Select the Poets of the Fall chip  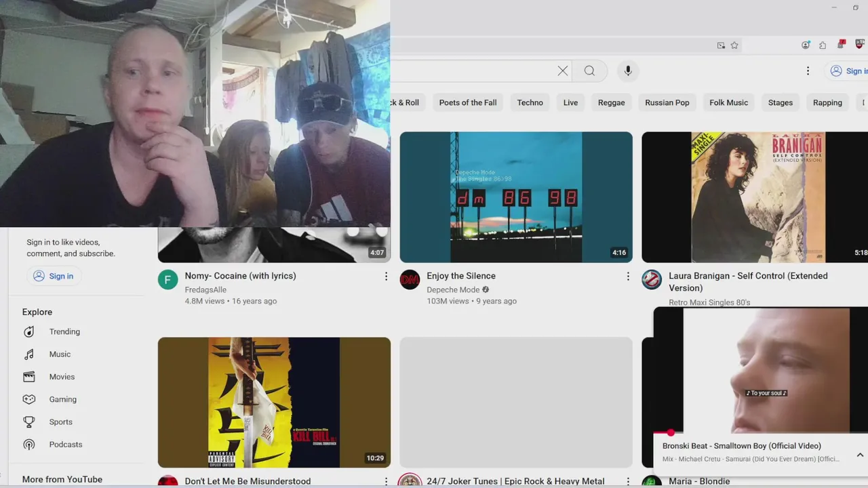tap(468, 102)
